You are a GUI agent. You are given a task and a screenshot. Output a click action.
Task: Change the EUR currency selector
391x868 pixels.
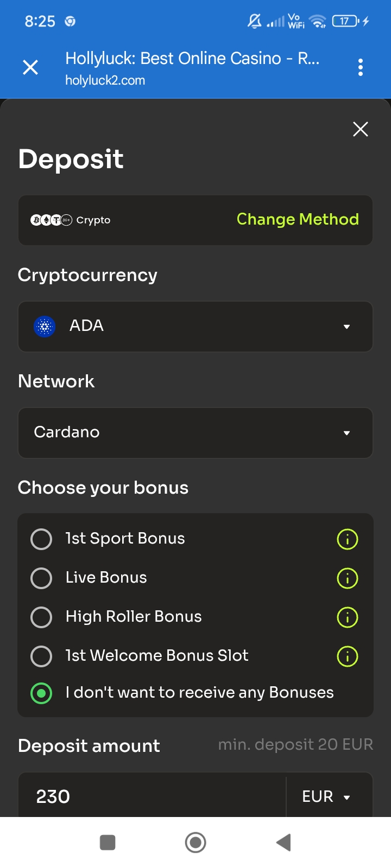coord(326,796)
